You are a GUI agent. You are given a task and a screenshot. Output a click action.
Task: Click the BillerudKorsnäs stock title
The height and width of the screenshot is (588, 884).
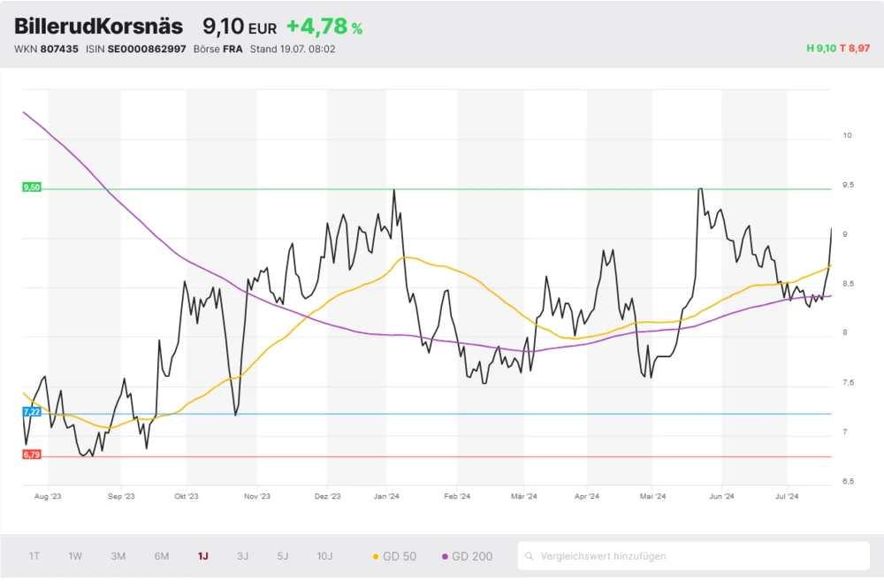tap(99, 27)
